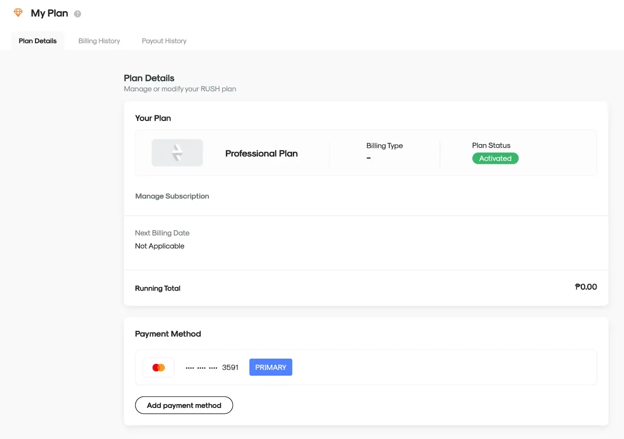This screenshot has height=439, width=624.
Task: Click the Plan Details section heading
Action: click(149, 78)
